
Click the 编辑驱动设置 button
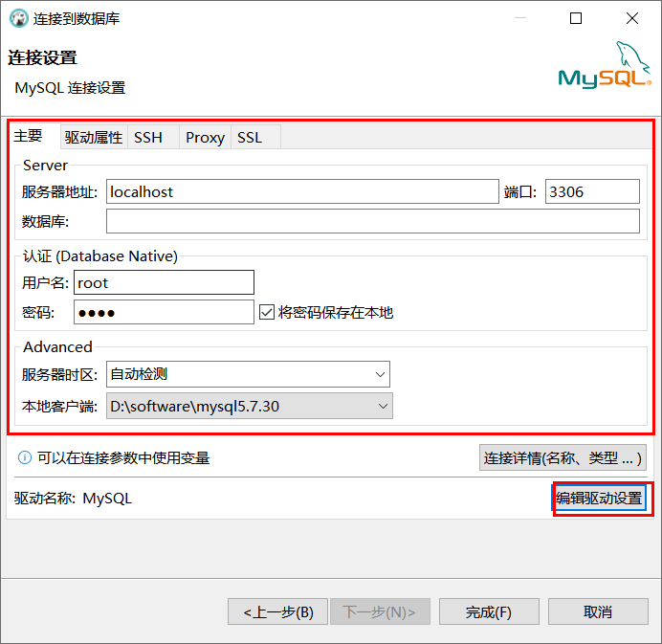pyautogui.click(x=599, y=499)
